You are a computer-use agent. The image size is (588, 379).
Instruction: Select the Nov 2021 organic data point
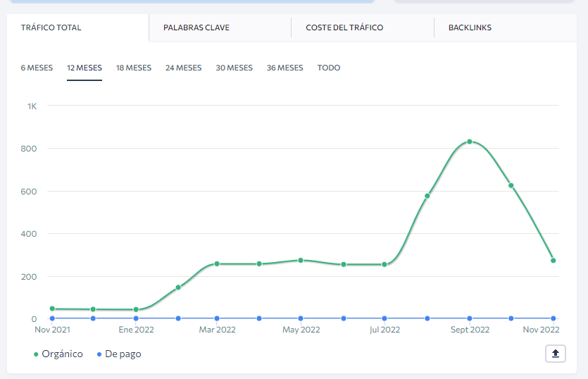pyautogui.click(x=52, y=309)
